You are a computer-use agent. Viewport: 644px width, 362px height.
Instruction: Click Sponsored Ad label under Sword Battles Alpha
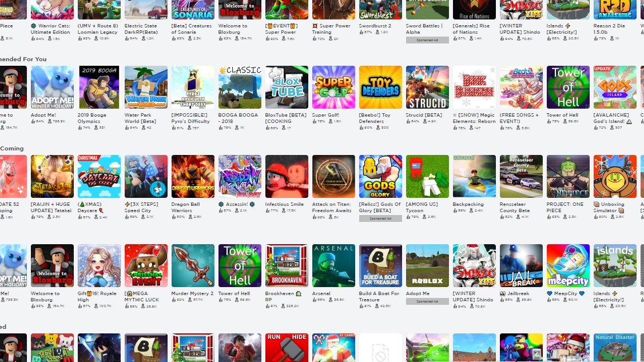click(427, 40)
